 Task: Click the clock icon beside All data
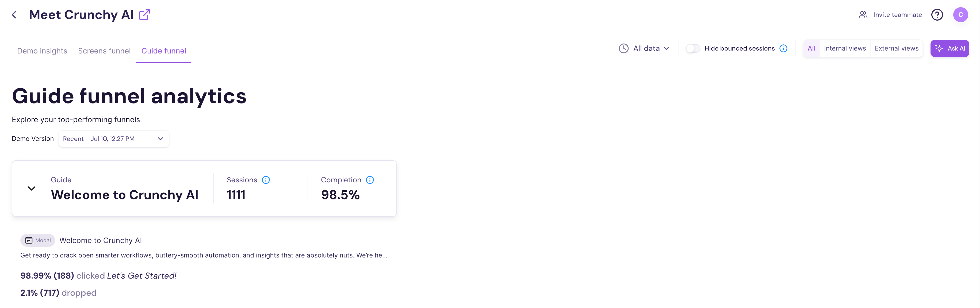pyautogui.click(x=623, y=48)
